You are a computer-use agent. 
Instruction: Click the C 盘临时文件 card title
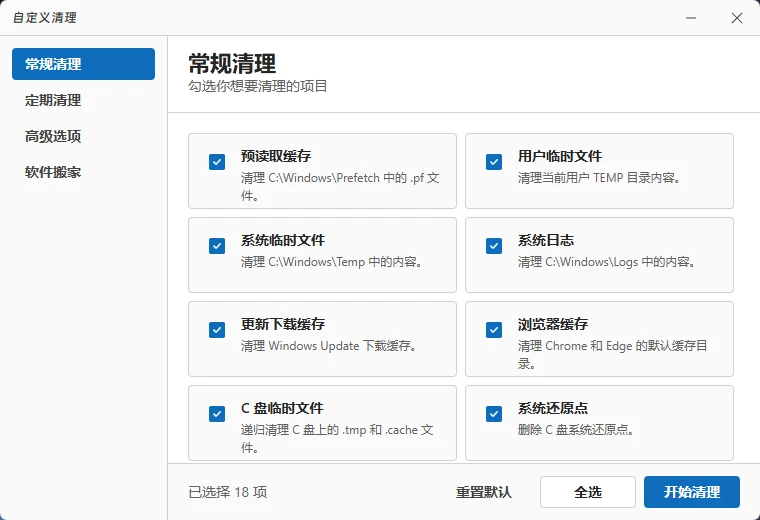pyautogui.click(x=282, y=408)
